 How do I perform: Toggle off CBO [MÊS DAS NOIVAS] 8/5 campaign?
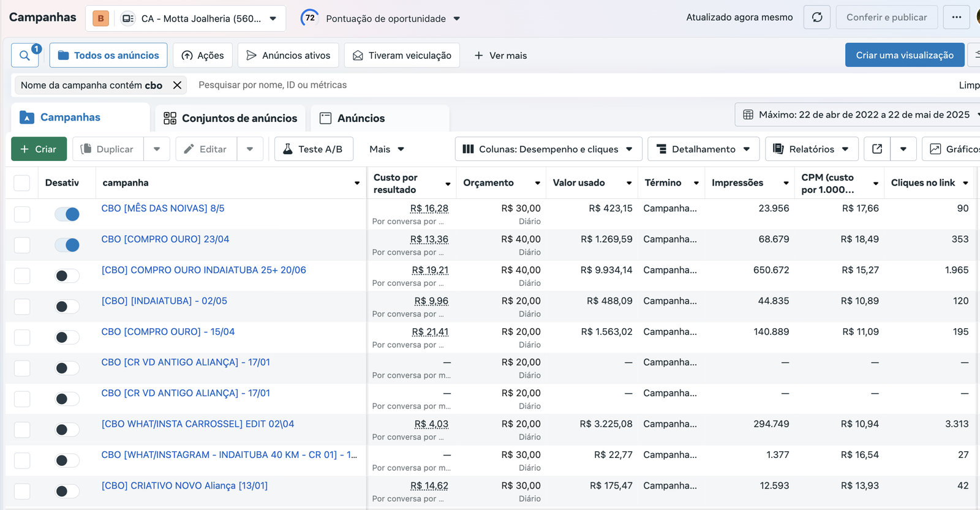pyautogui.click(x=67, y=214)
